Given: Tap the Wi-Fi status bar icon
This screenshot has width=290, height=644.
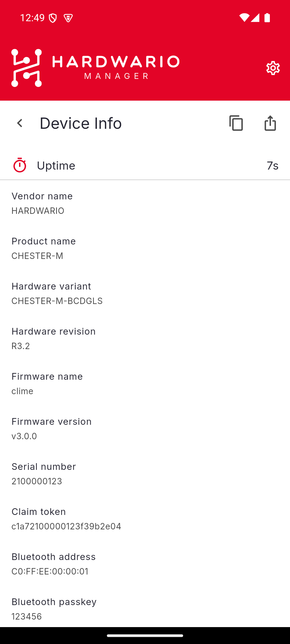Looking at the screenshot, I should 244,18.
